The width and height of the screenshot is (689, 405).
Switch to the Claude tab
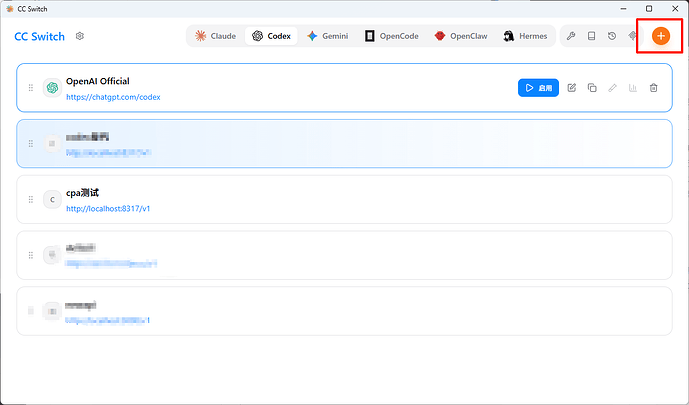click(215, 36)
